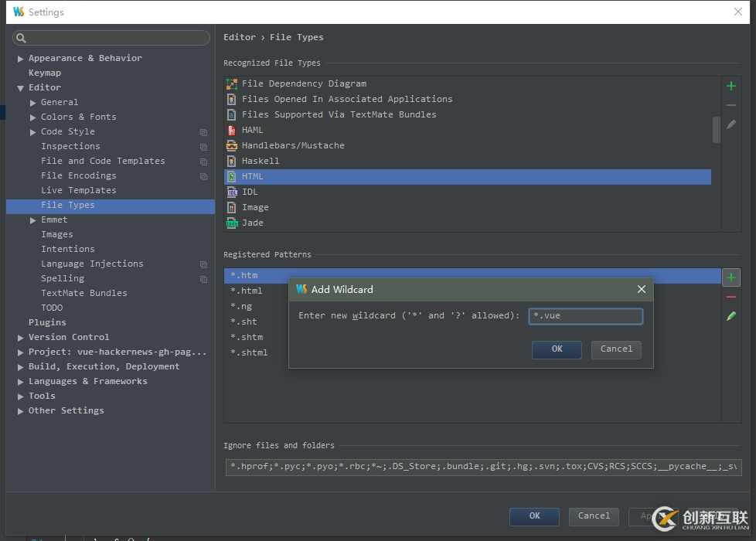Click the copy icon beside File Encodings
This screenshot has height=541, width=756.
[203, 176]
